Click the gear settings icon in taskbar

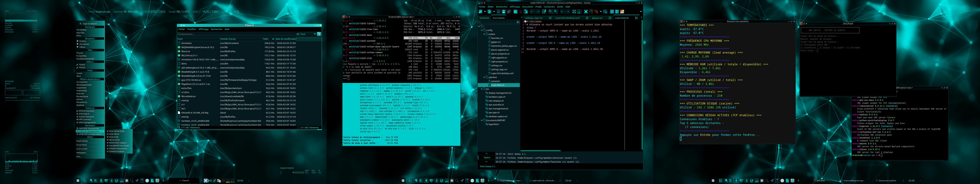tap(127, 181)
